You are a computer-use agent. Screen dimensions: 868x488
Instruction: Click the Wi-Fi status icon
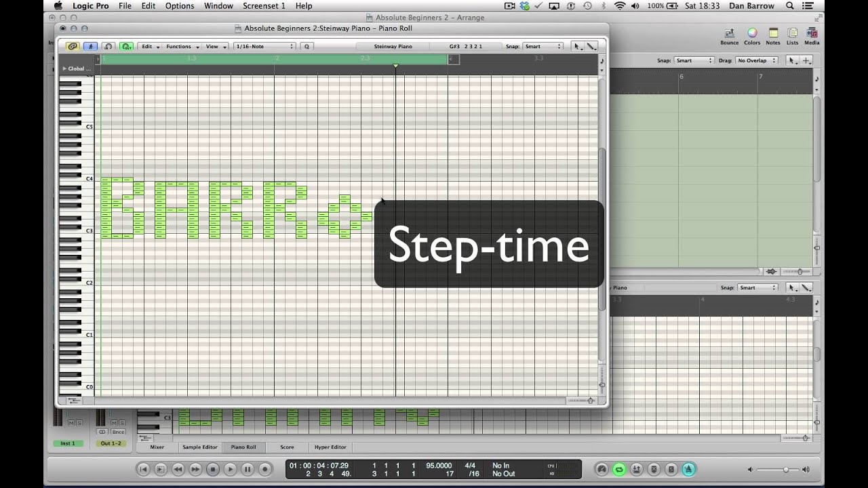pyautogui.click(x=619, y=5)
